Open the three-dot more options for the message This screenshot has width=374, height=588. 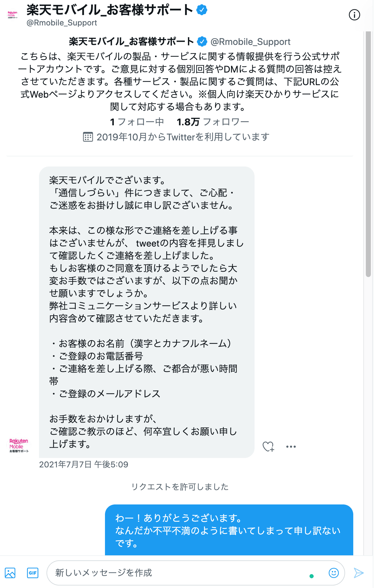[291, 446]
